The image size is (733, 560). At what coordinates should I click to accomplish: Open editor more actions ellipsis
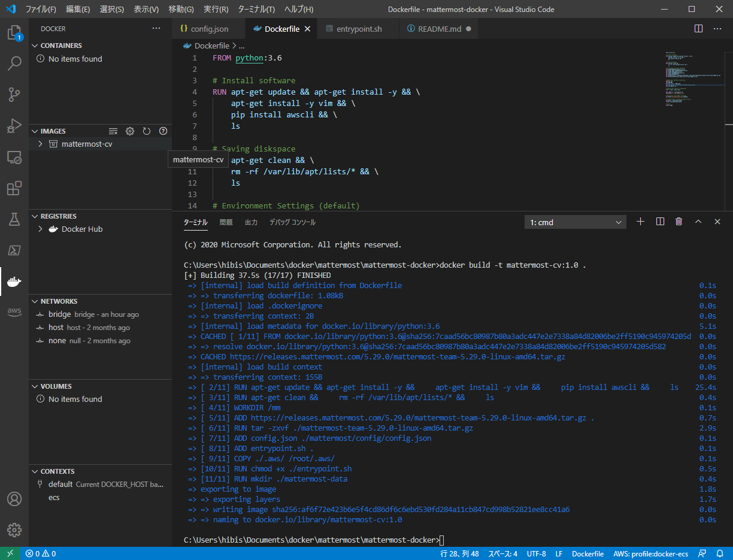pos(717,29)
